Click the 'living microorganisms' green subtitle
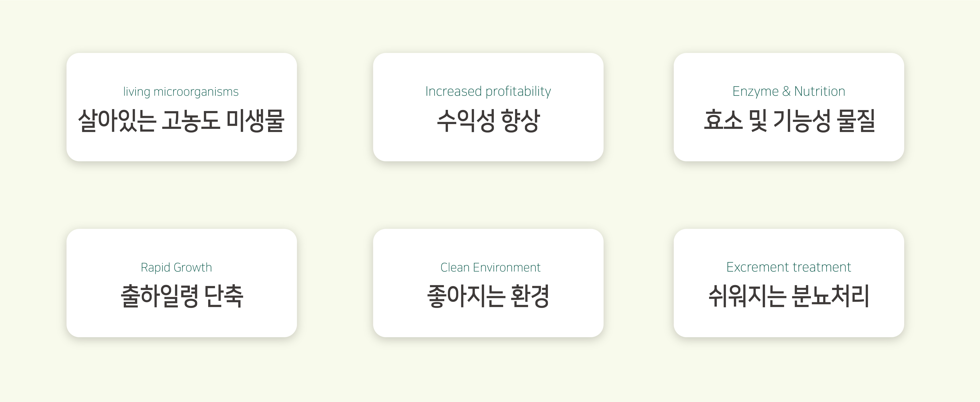980x402 pixels. click(181, 92)
